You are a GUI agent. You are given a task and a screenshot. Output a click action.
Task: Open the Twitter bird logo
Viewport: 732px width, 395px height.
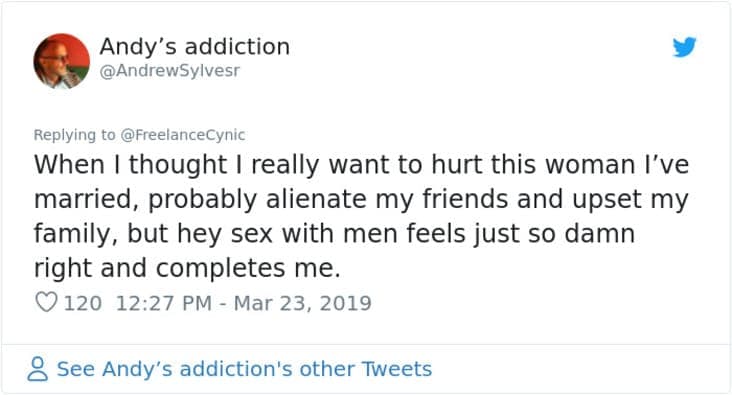684,47
